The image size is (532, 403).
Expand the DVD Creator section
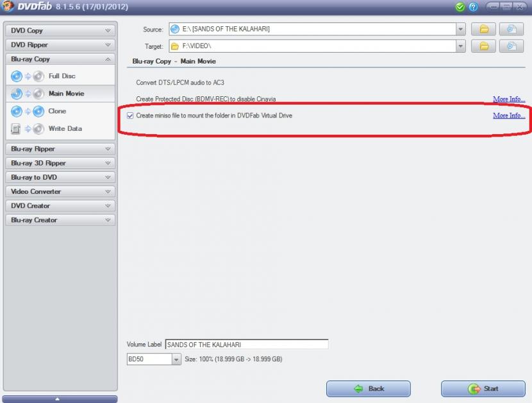pyautogui.click(x=60, y=206)
